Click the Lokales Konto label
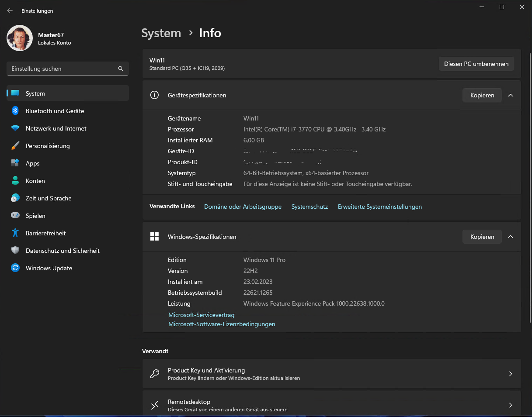Screen dimensions: 532x417 pos(55,43)
